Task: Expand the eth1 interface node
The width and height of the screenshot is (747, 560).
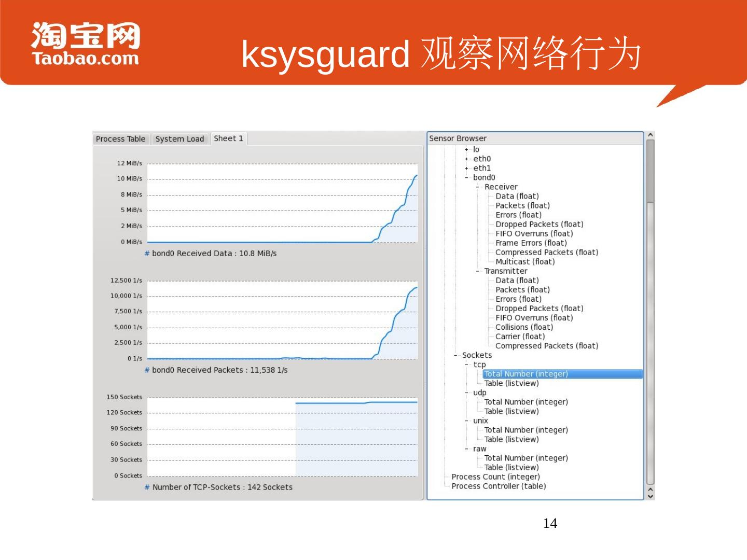Action: (466, 169)
